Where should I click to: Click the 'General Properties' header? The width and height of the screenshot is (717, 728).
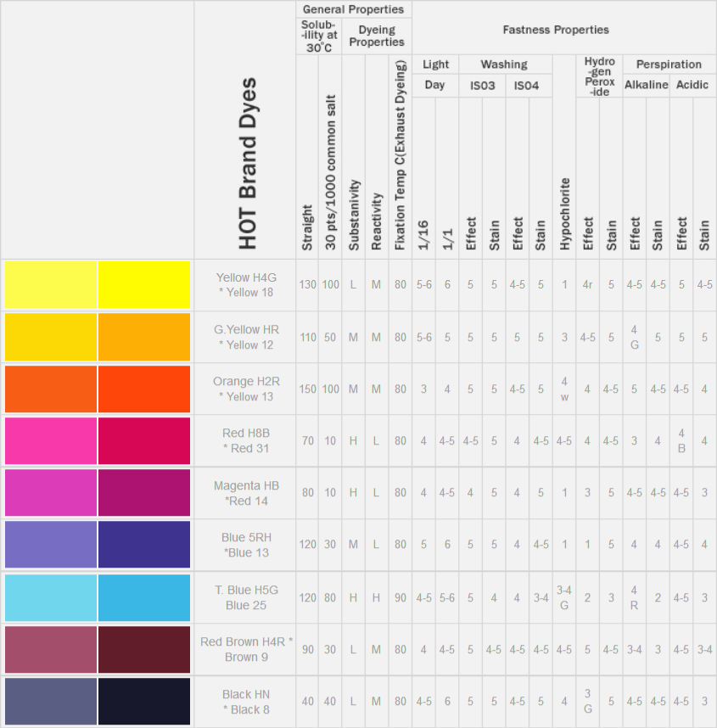pos(353,9)
